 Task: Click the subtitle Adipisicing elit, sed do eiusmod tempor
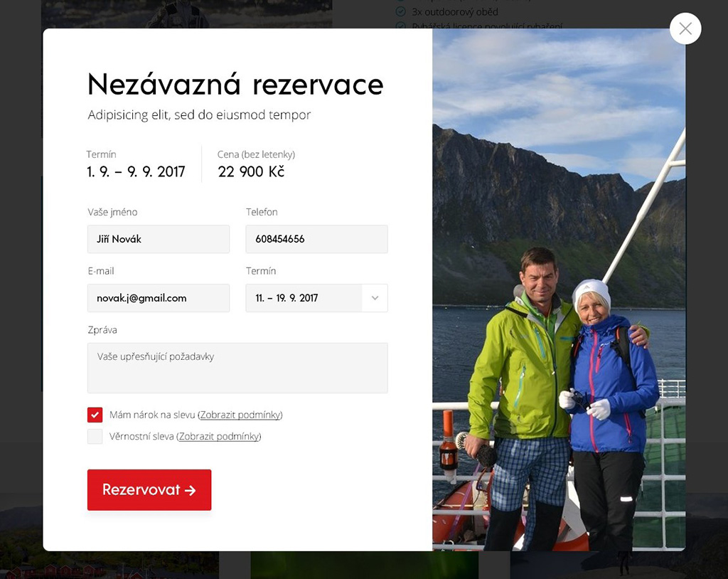coord(199,115)
